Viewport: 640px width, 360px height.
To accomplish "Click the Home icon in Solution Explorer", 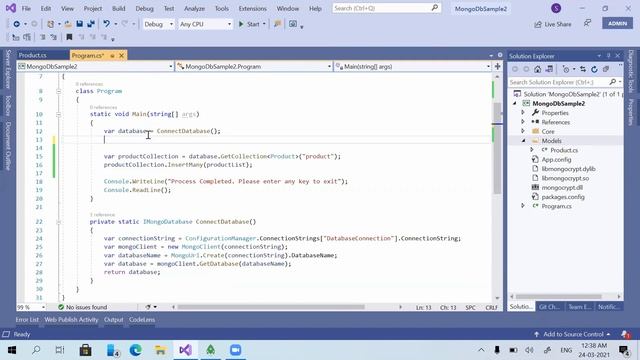I will (x=538, y=69).
